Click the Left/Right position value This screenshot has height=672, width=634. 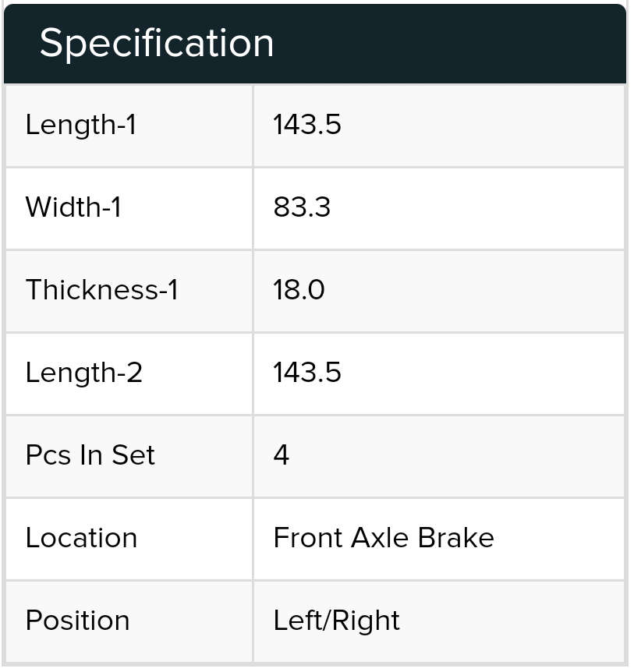pos(337,621)
